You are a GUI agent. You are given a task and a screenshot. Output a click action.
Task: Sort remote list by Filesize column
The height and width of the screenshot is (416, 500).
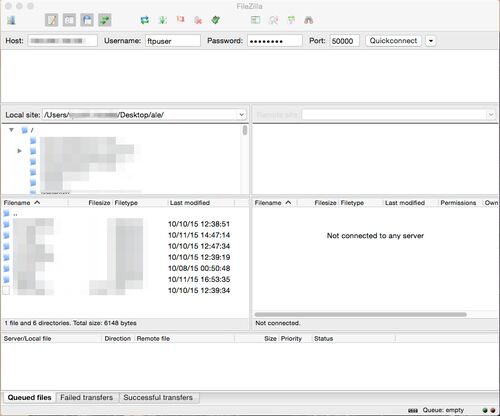pos(318,203)
